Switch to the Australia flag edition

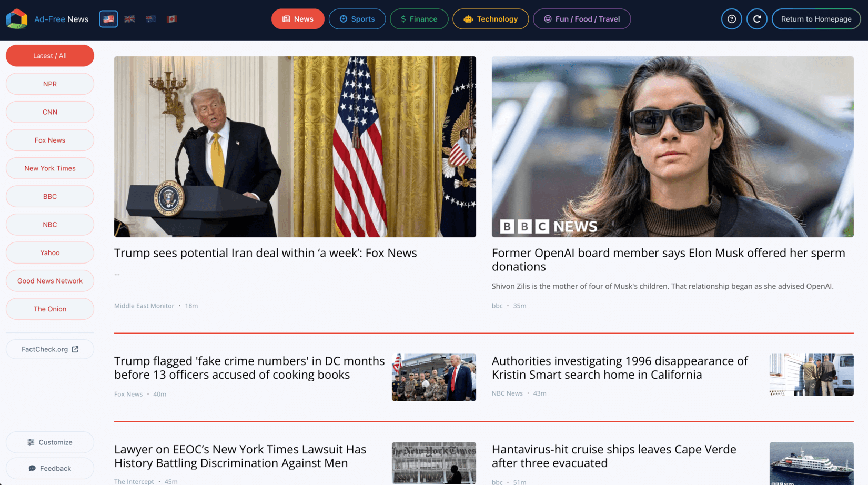coord(150,19)
